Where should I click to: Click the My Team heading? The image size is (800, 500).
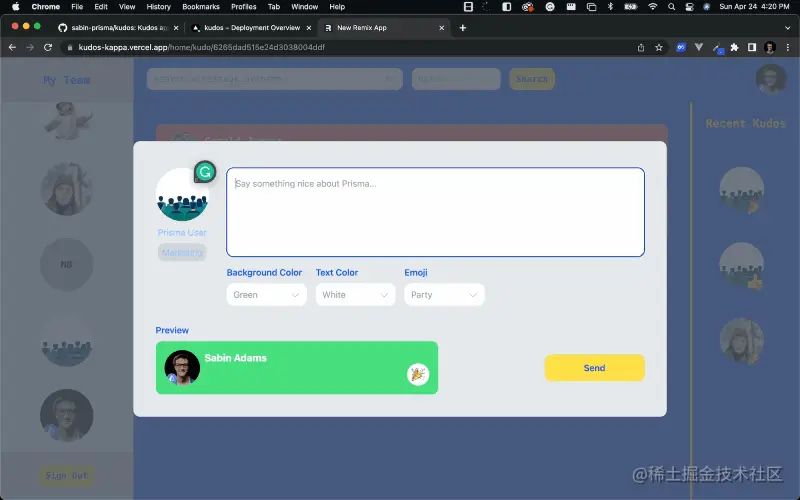tap(67, 80)
